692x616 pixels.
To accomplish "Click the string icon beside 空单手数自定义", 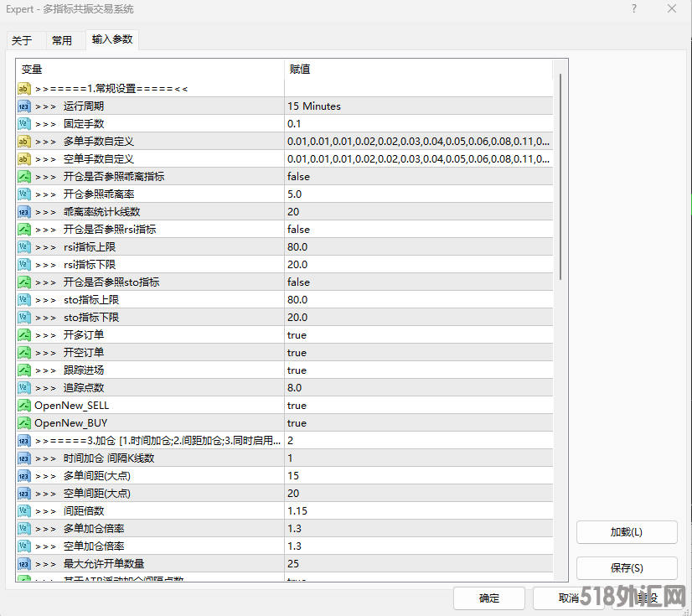I will [23, 159].
